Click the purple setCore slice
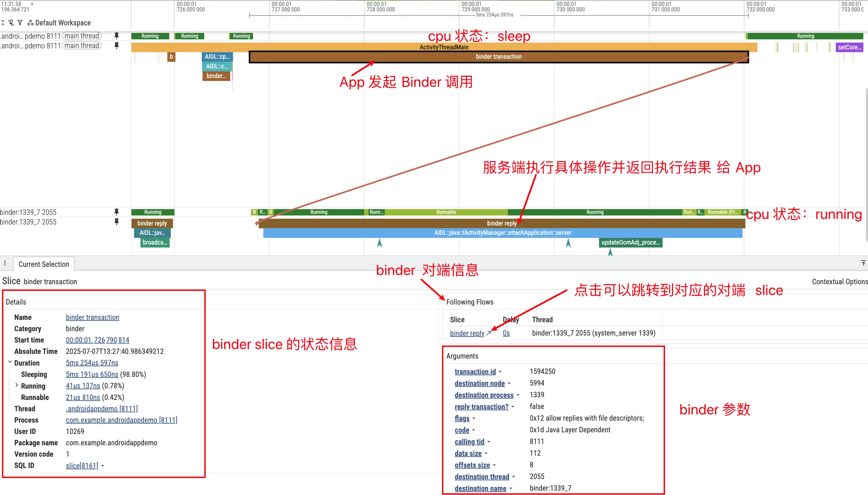868x495 pixels. (849, 47)
